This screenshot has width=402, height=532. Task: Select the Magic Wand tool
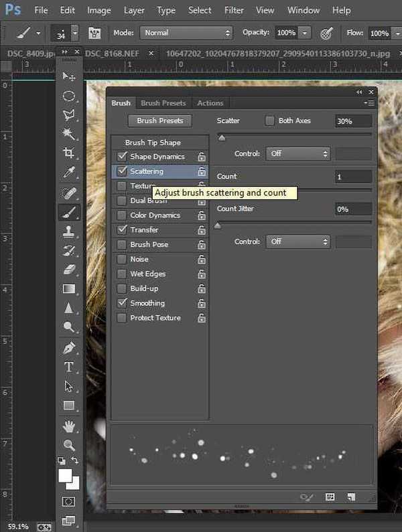click(69, 134)
